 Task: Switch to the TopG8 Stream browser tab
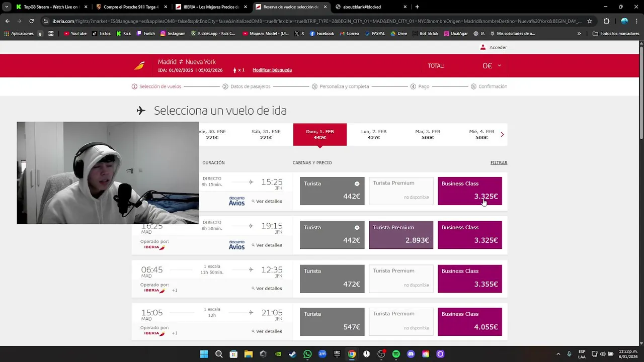pyautogui.click(x=51, y=7)
